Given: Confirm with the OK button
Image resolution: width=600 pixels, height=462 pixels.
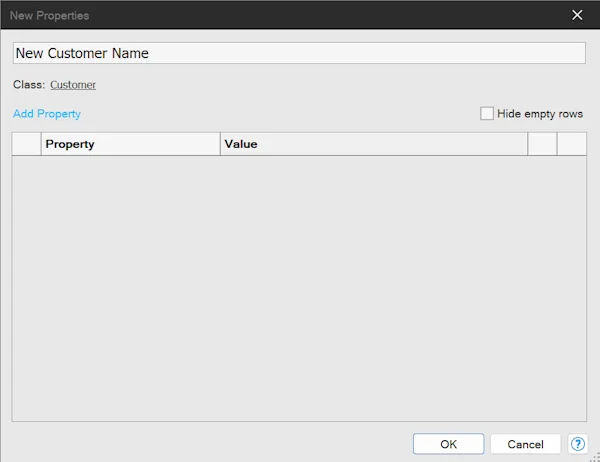Looking at the screenshot, I should [448, 444].
